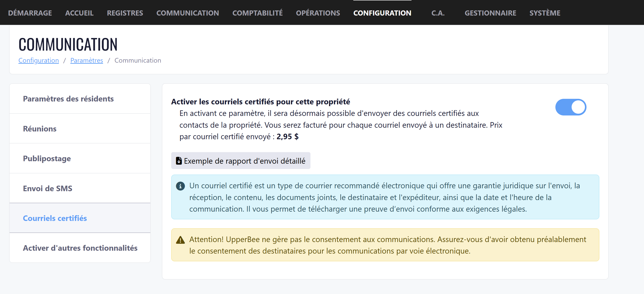Select the SYSTÈME menu
Screen dimensions: 644x294
pyautogui.click(x=545, y=13)
